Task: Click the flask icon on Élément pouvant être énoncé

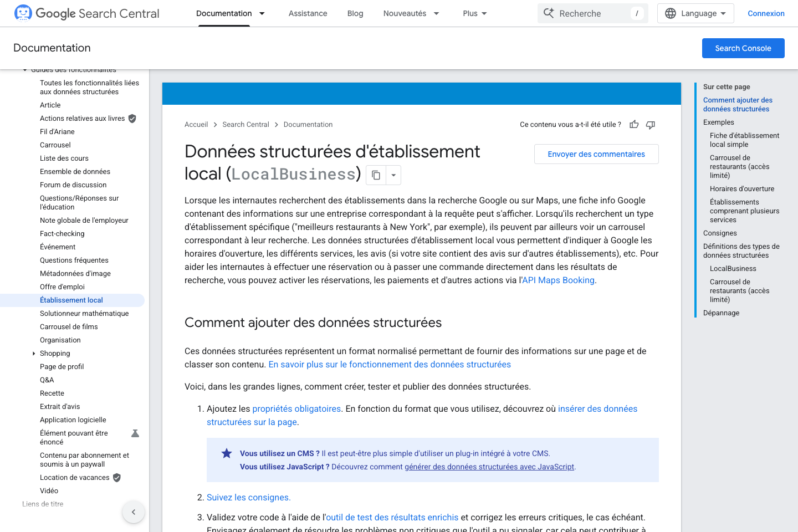Action: click(x=134, y=433)
